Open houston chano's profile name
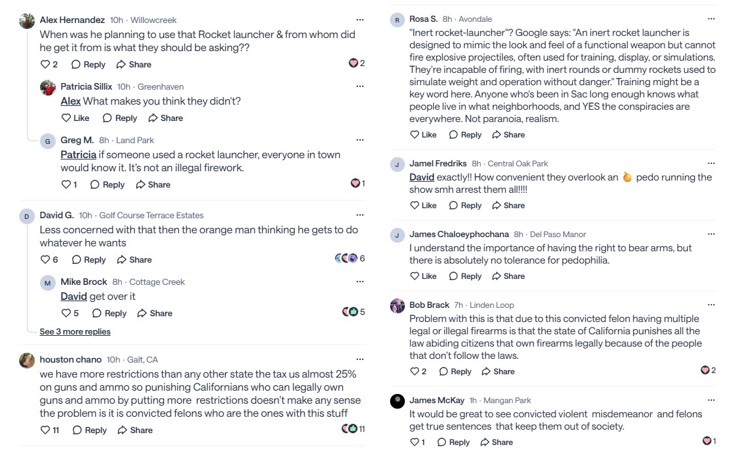Image resolution: width=734 pixels, height=474 pixels. (x=71, y=359)
